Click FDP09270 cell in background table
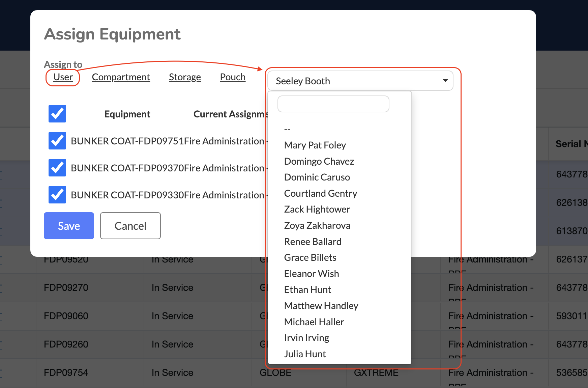This screenshot has width=588, height=388. [66, 287]
